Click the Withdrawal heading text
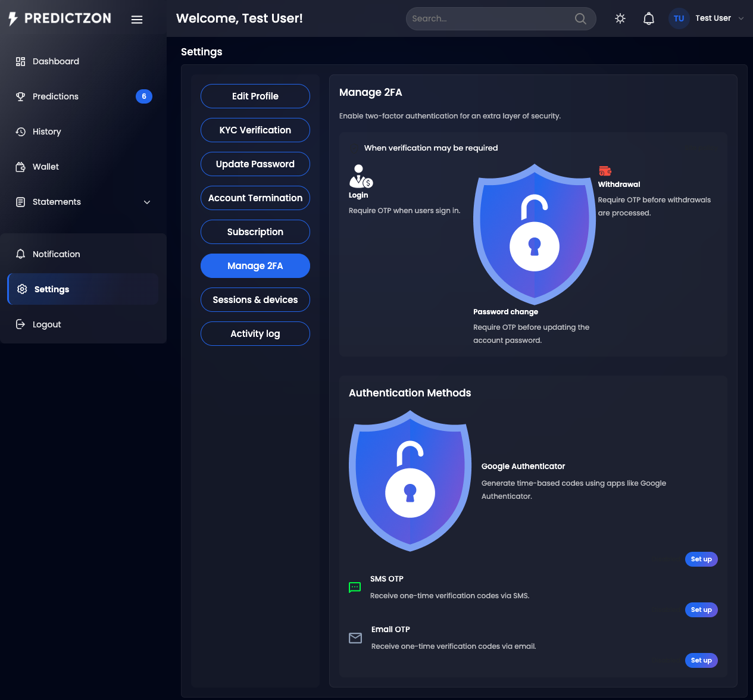The image size is (753, 700). point(619,185)
